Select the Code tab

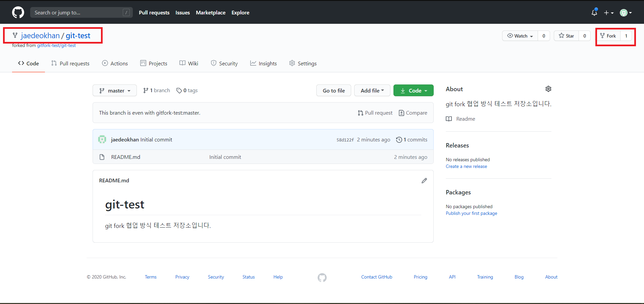tap(29, 63)
